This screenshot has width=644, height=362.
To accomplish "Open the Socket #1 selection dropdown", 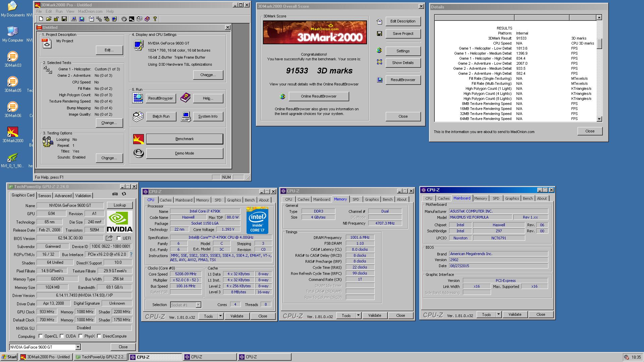I will (198, 305).
